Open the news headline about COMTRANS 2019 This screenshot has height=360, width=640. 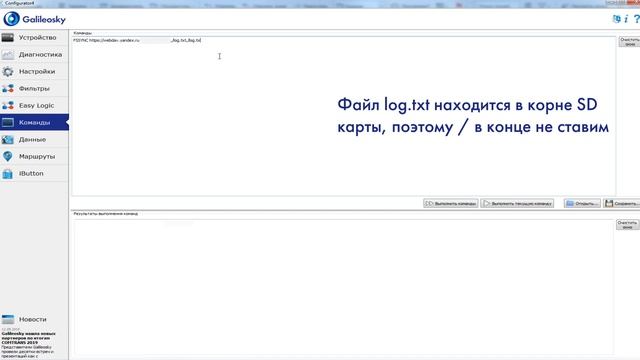pos(29,338)
